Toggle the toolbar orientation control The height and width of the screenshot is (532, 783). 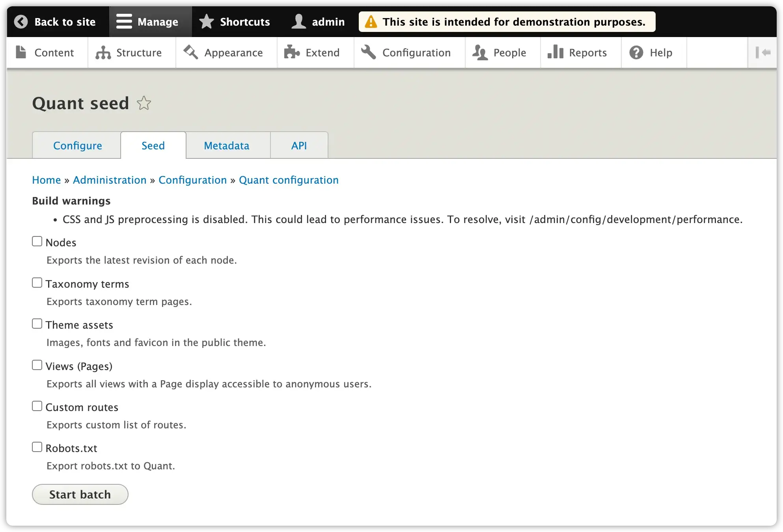point(762,52)
